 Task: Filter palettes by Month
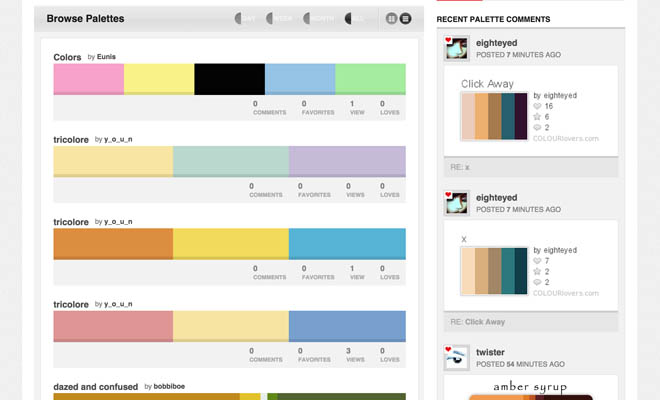pos(319,19)
